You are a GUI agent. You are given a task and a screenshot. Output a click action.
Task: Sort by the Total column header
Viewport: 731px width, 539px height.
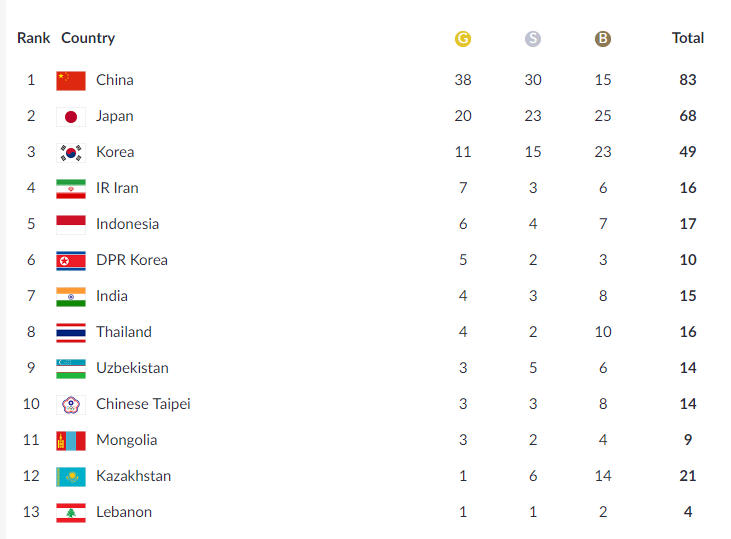pyautogui.click(x=688, y=38)
